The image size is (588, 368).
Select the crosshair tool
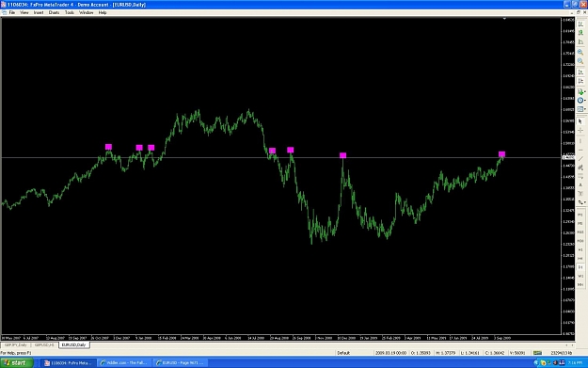pos(580,130)
